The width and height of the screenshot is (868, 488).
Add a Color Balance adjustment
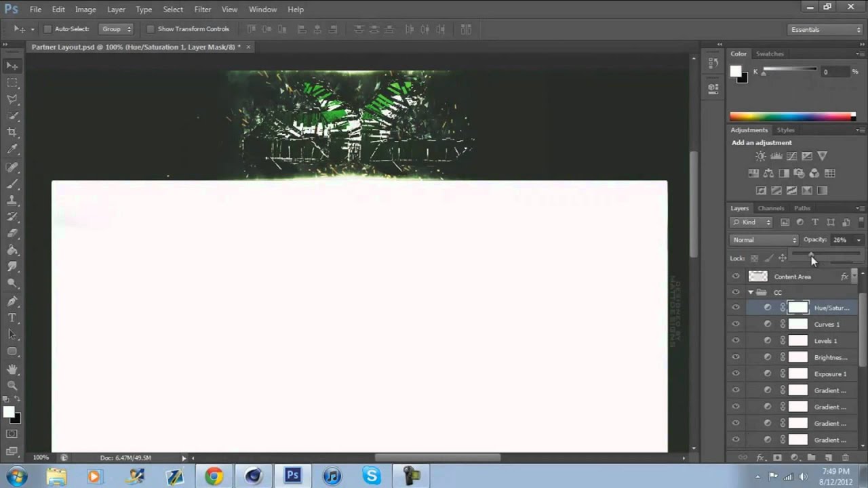pyautogui.click(x=768, y=174)
